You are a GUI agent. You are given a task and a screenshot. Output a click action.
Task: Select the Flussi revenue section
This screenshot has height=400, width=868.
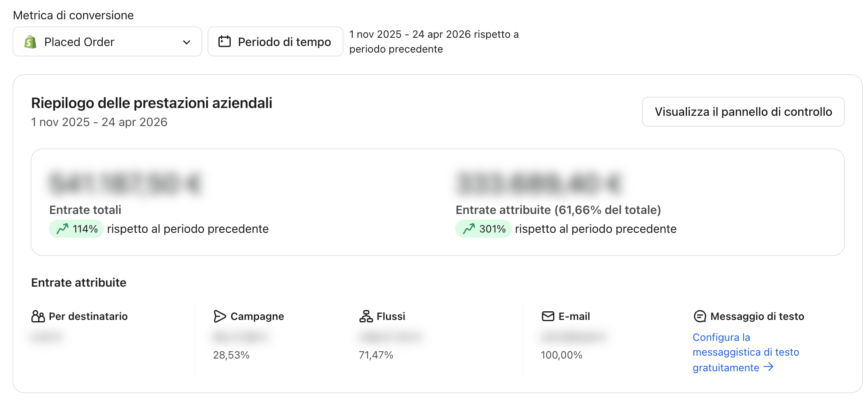[390, 316]
